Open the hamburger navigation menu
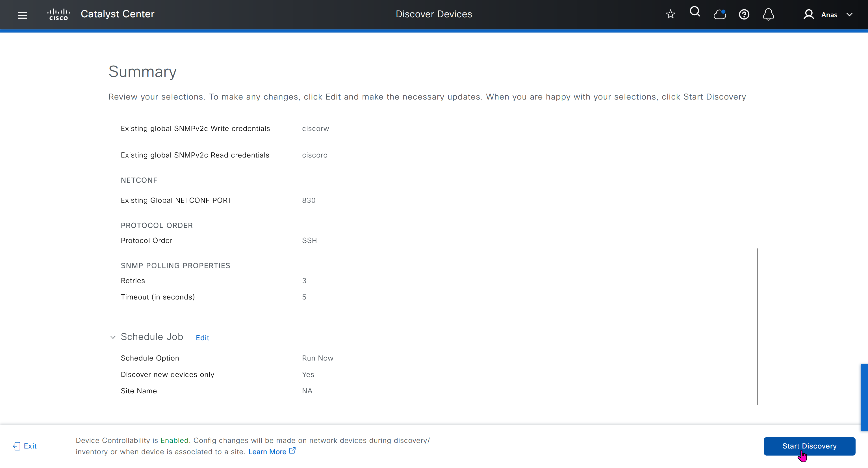This screenshot has width=868, height=468. (22, 15)
